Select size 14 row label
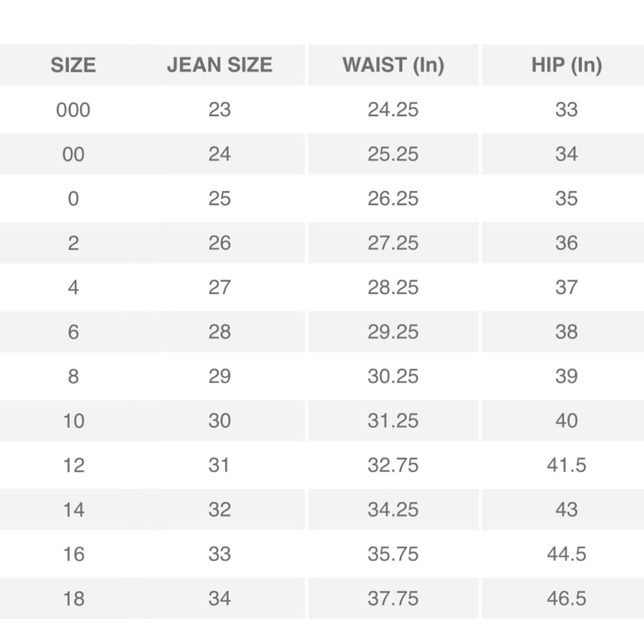Screen dimensions: 644x644 click(x=73, y=509)
